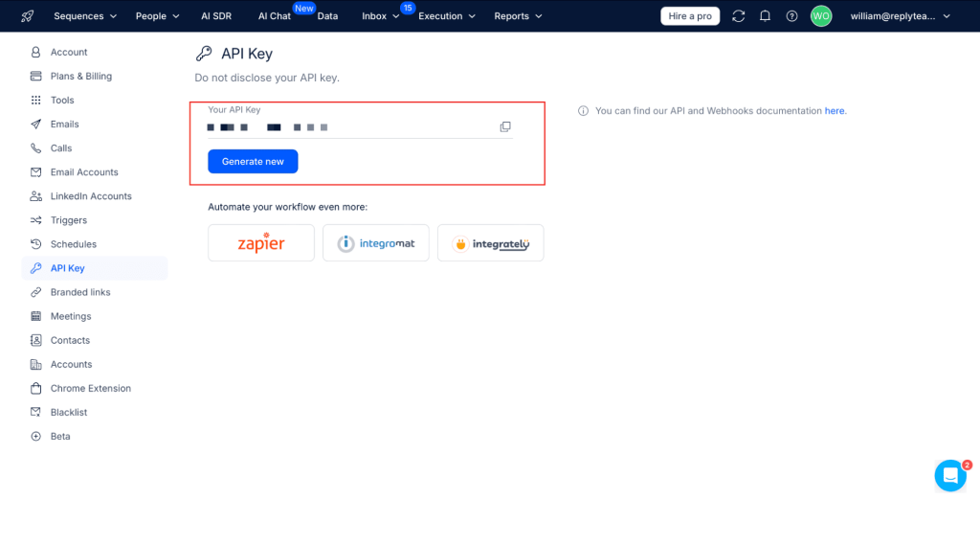Open LinkedIn Accounts in the sidebar

pyautogui.click(x=91, y=195)
